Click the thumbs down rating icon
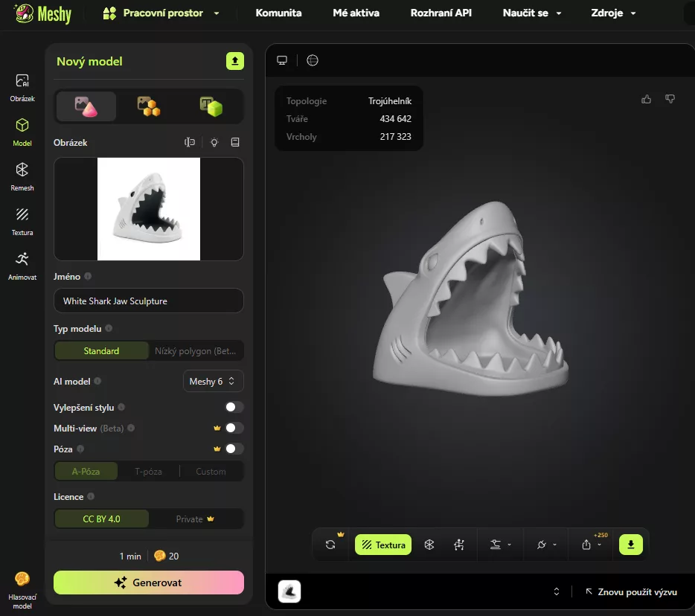 [670, 99]
